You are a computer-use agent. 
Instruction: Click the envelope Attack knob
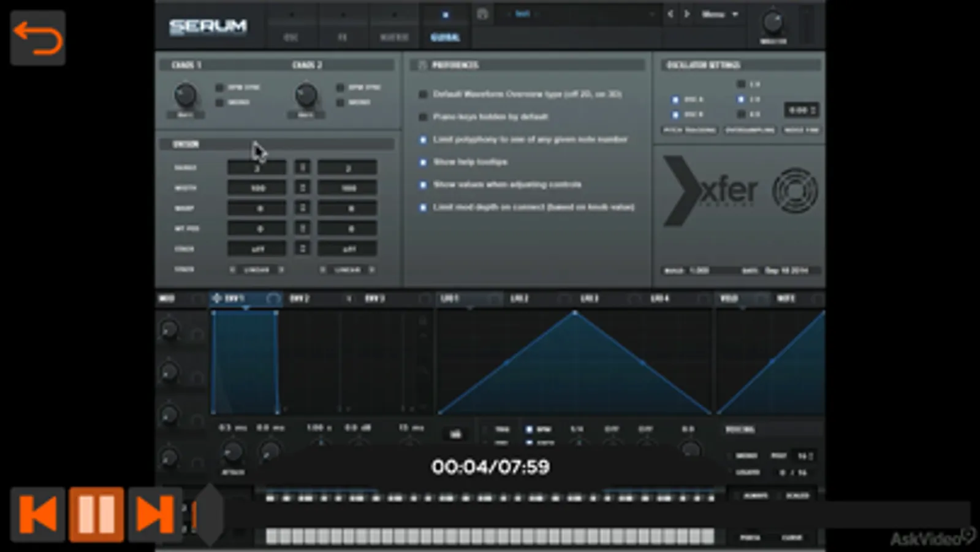[232, 453]
